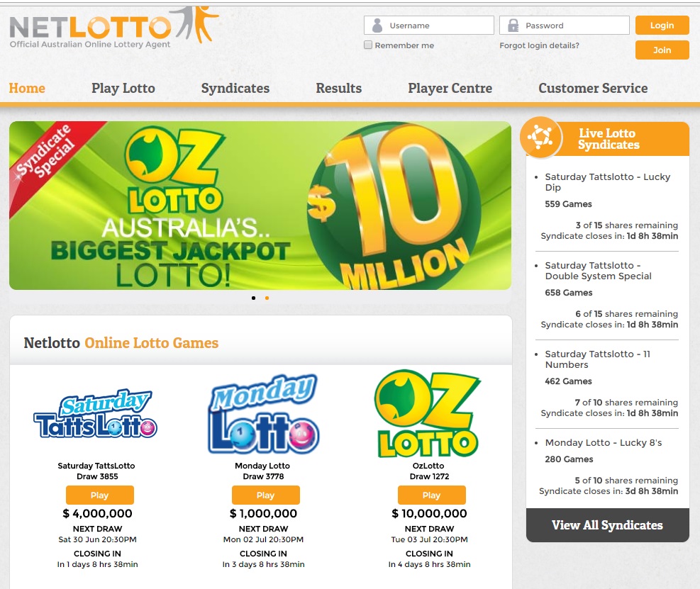Click into the Username input field
The height and width of the screenshot is (589, 700).
[429, 26]
